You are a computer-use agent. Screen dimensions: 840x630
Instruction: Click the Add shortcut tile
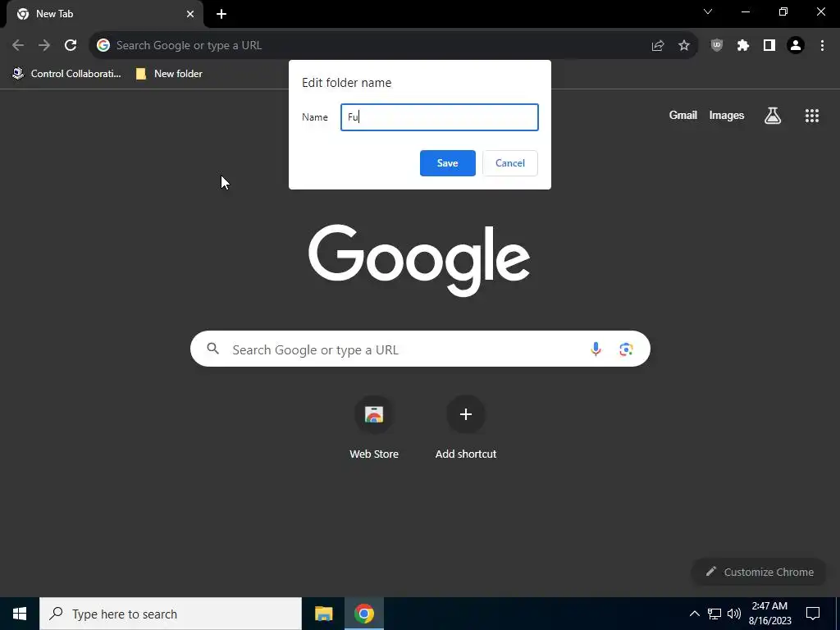tap(466, 428)
